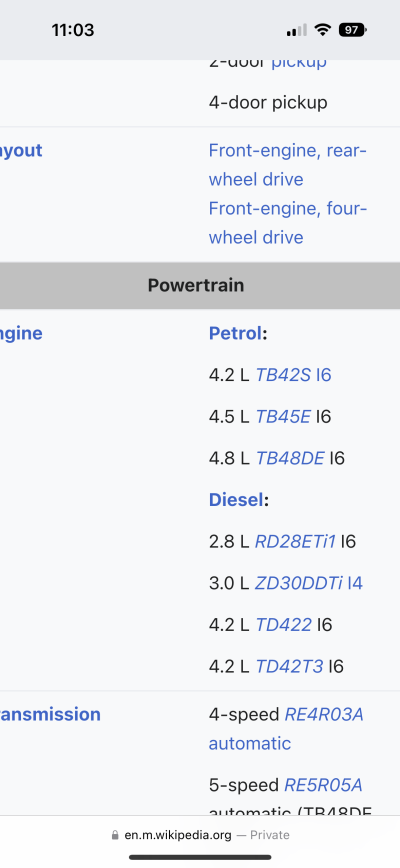Open the Diesel link
Viewport: 400px width, 868px height.
coord(236,500)
